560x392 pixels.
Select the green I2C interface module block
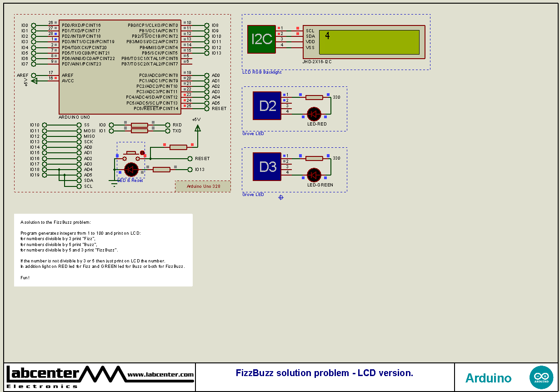click(261, 39)
